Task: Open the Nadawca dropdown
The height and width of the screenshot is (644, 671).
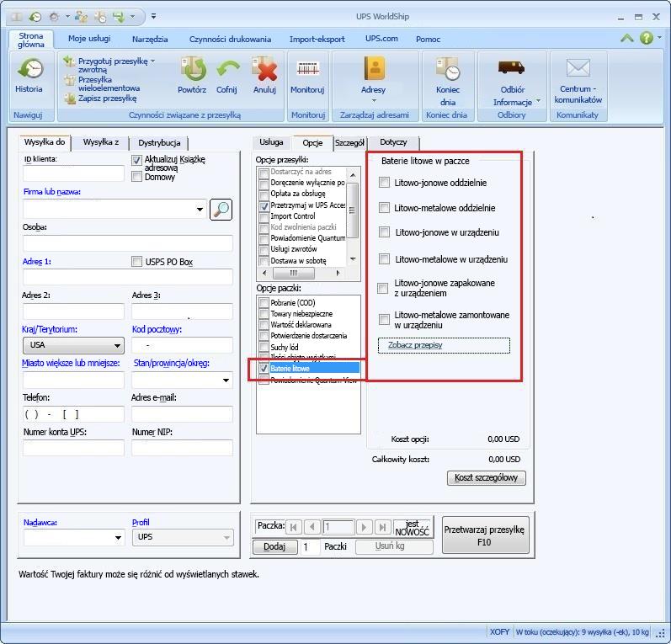Action: click(x=118, y=537)
